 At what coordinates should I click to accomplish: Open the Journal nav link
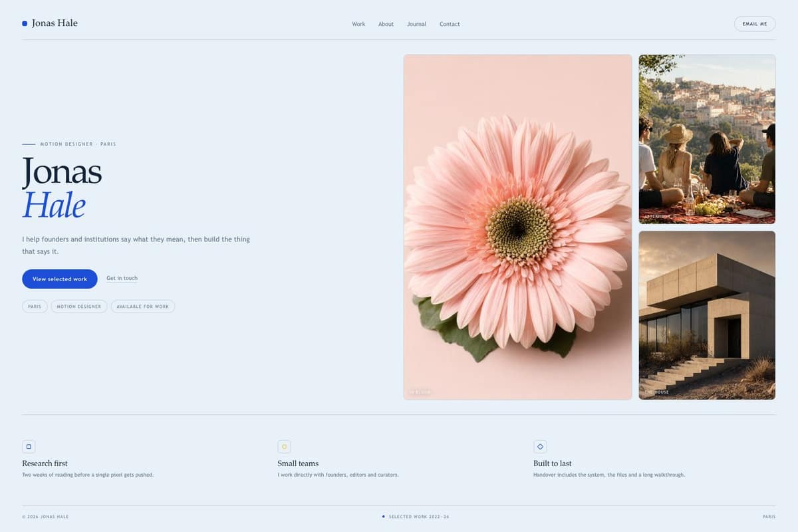[x=416, y=24]
